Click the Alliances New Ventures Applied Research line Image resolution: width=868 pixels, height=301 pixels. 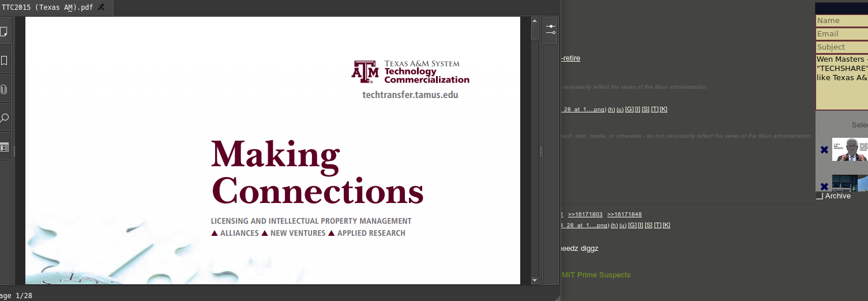(x=308, y=233)
